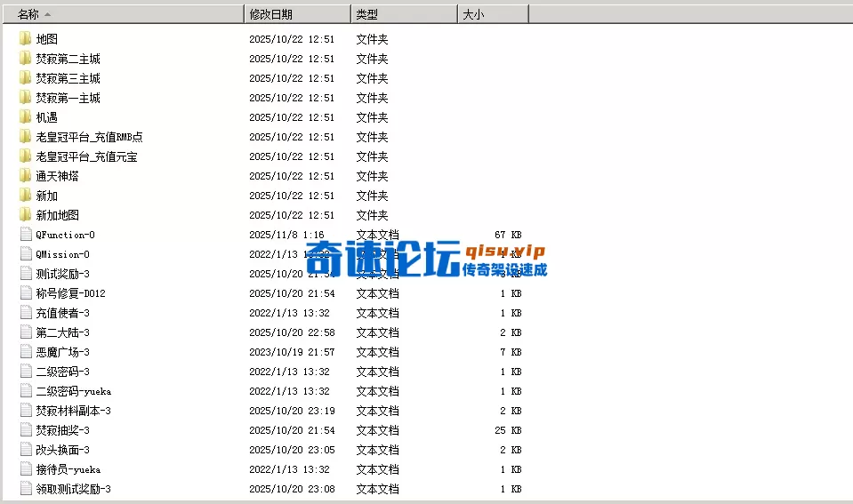Screen dimensions: 853x504
Task: Click the date 2025/10/20 22:58
Action: [292, 332]
